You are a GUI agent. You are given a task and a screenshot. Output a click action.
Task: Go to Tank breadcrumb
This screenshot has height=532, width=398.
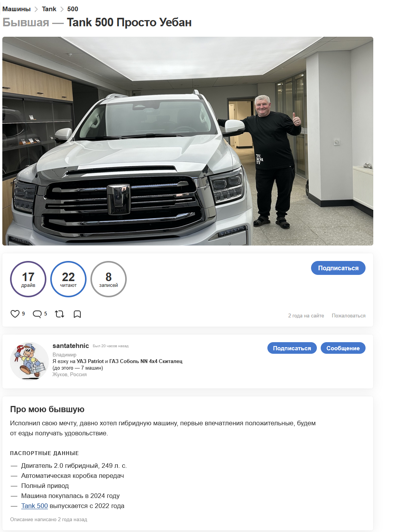[49, 9]
